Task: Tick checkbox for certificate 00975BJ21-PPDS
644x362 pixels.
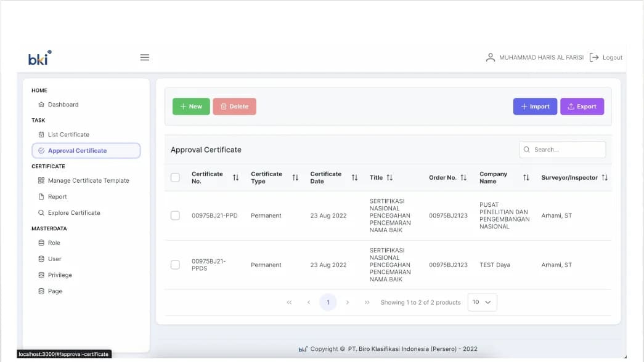Action: pyautogui.click(x=176, y=265)
